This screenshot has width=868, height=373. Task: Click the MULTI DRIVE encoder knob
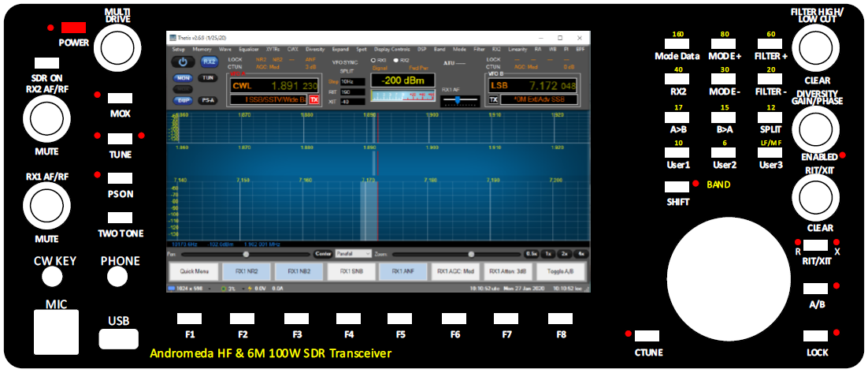(x=117, y=47)
